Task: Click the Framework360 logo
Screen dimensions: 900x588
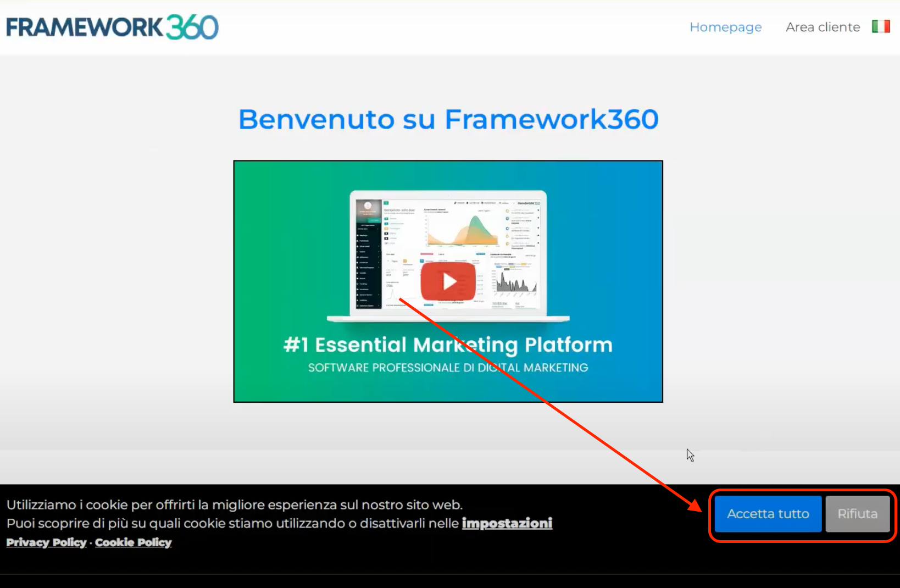Action: (111, 26)
